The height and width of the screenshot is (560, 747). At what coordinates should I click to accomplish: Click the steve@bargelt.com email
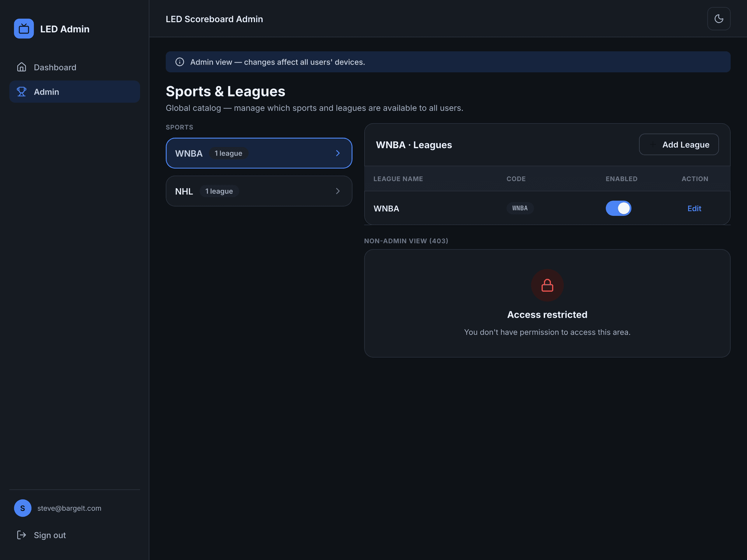coord(69,508)
